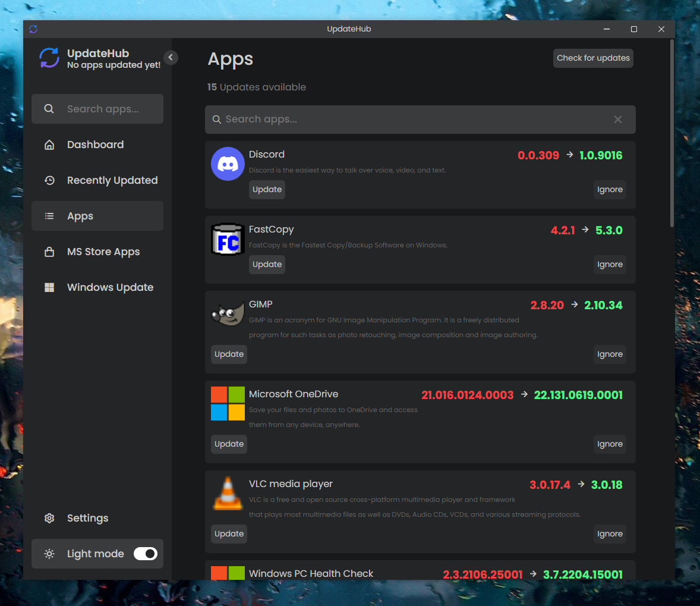Click Check for updates button

(x=593, y=58)
